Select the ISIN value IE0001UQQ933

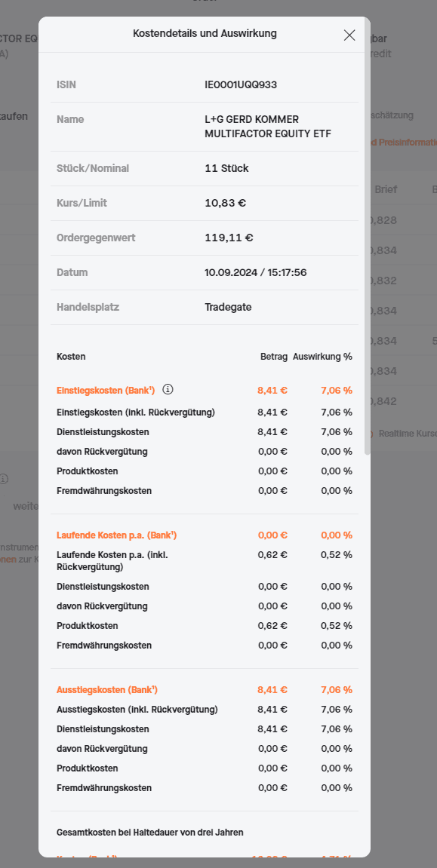(x=241, y=84)
